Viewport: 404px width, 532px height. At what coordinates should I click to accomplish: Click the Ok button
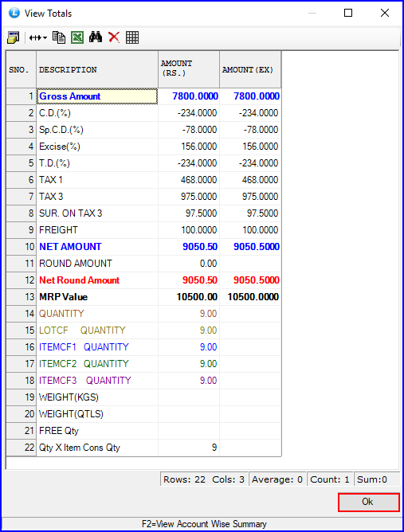click(369, 502)
